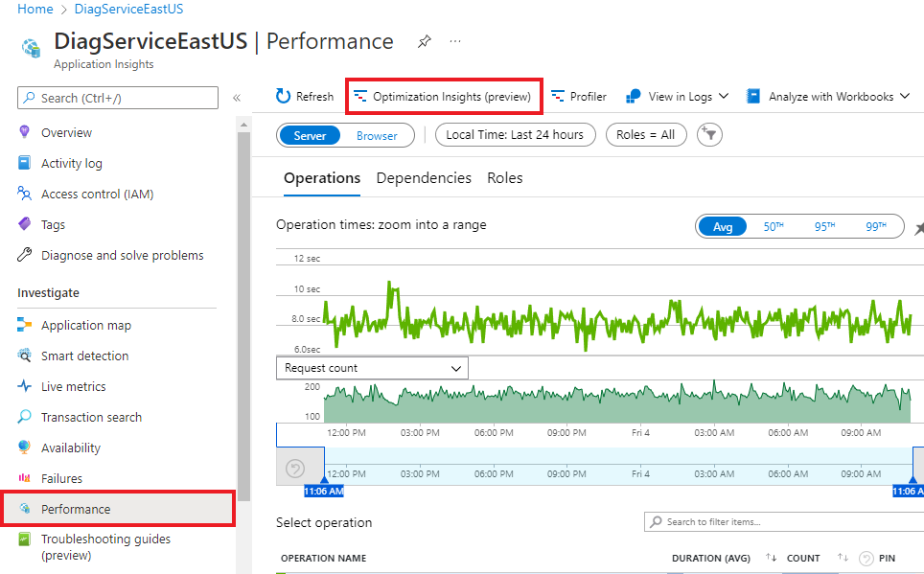924x574 pixels.
Task: Open the Operations tab
Action: (x=322, y=178)
